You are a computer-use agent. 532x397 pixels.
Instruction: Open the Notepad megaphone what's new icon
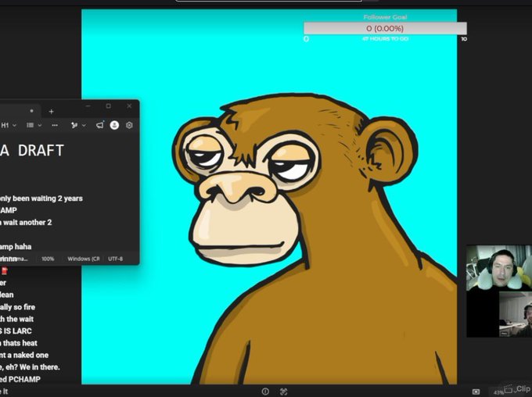point(100,126)
